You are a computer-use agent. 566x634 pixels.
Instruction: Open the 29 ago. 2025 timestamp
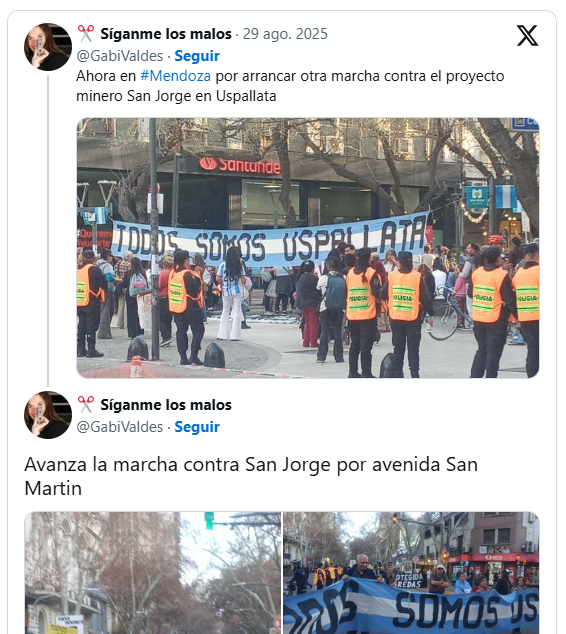tap(285, 34)
